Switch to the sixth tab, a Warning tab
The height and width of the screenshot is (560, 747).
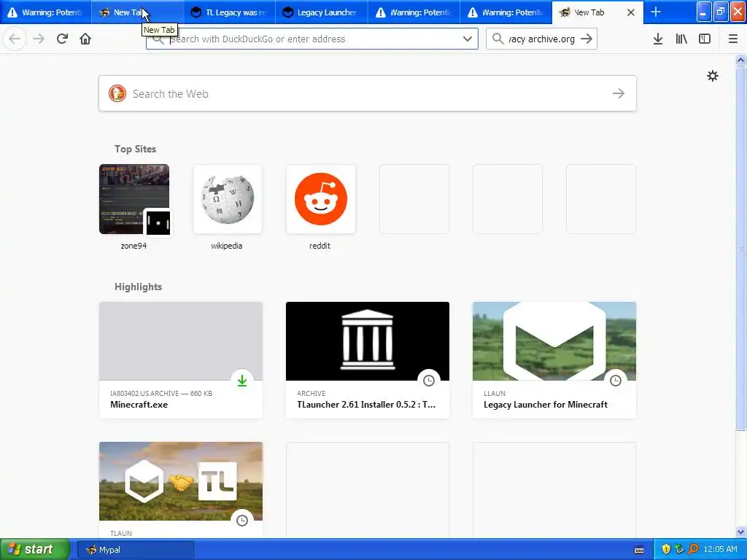click(506, 12)
